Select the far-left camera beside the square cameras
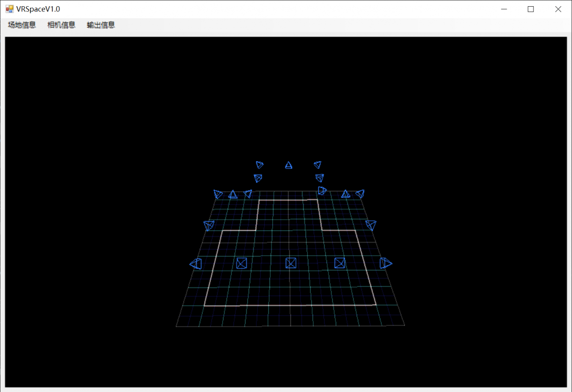 (x=196, y=263)
